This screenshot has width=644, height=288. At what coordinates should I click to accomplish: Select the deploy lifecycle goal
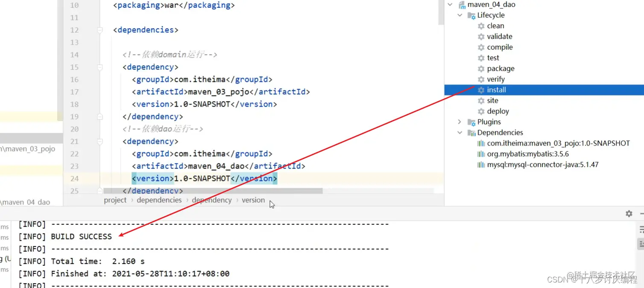[498, 111]
